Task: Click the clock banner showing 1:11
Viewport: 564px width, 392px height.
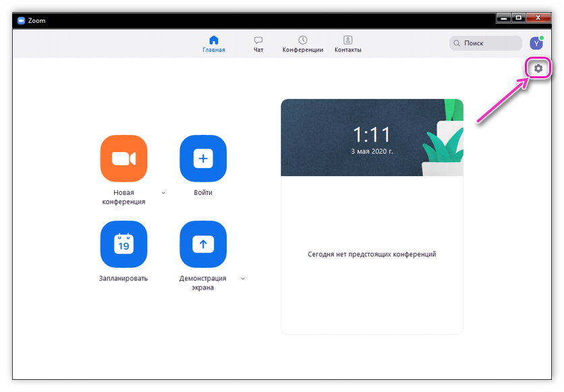Action: coord(372,137)
